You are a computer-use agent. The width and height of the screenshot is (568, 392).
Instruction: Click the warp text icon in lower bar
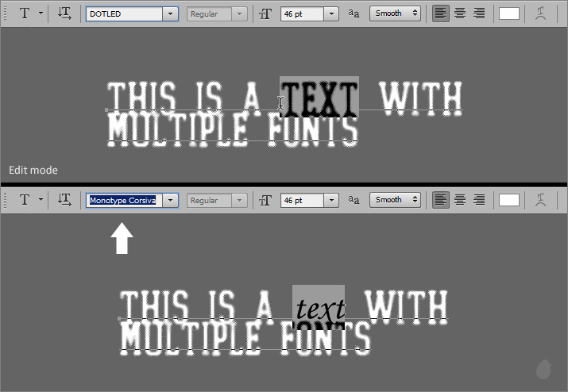pyautogui.click(x=540, y=200)
